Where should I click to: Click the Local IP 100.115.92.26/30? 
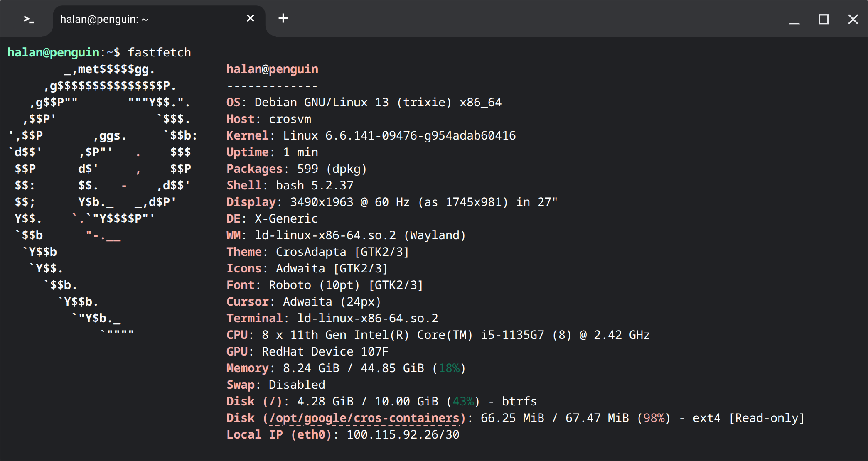pyautogui.click(x=403, y=434)
